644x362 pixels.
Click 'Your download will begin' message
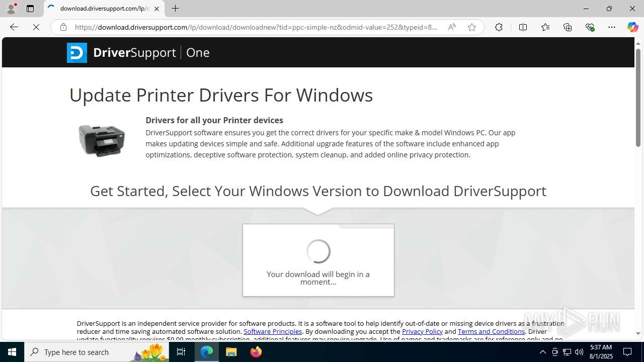(x=318, y=278)
